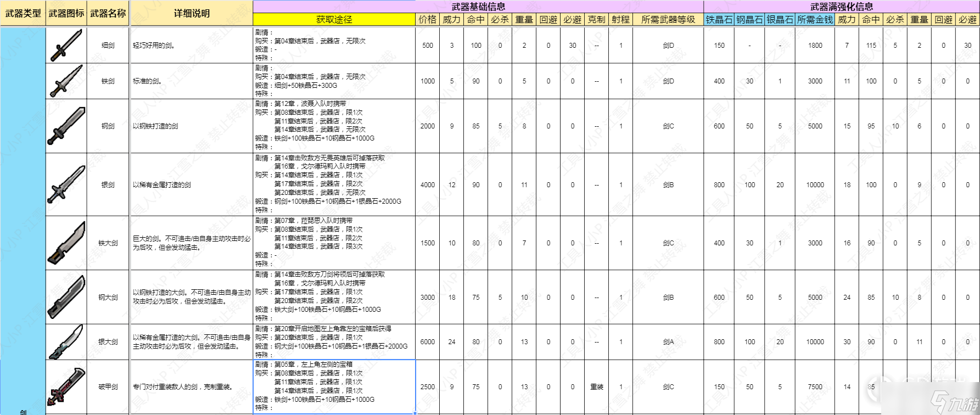Image resolution: width=980 pixels, height=415 pixels.
Task: Click the 银大剑 获取途径 cell about 第20章 chest
Action: pyautogui.click(x=334, y=341)
